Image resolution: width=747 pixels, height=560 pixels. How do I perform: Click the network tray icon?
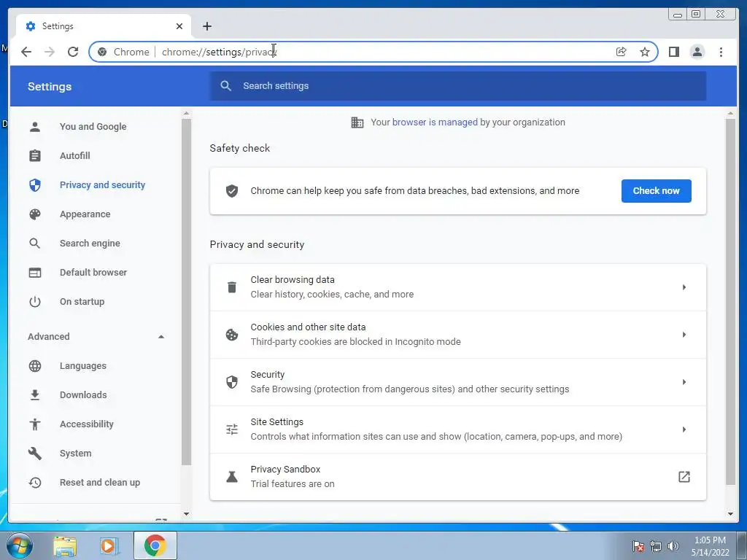(x=656, y=546)
